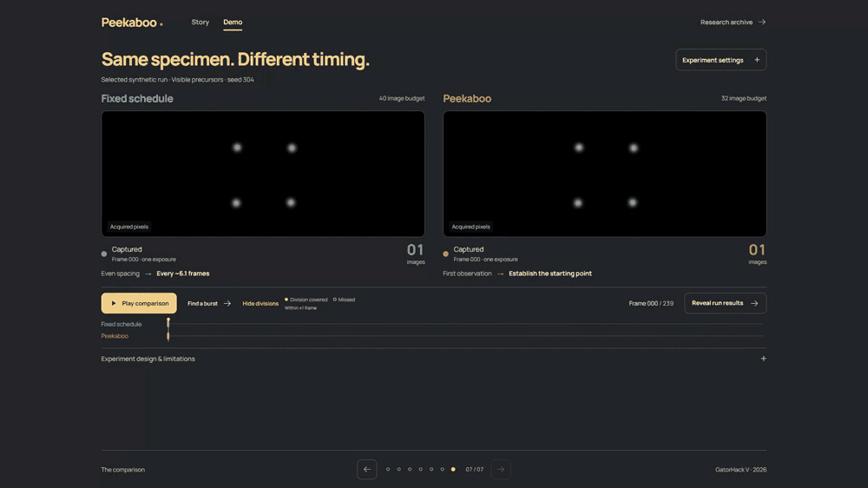The image size is (868, 488).
Task: Click the '40 image budget' text
Action: 402,99
